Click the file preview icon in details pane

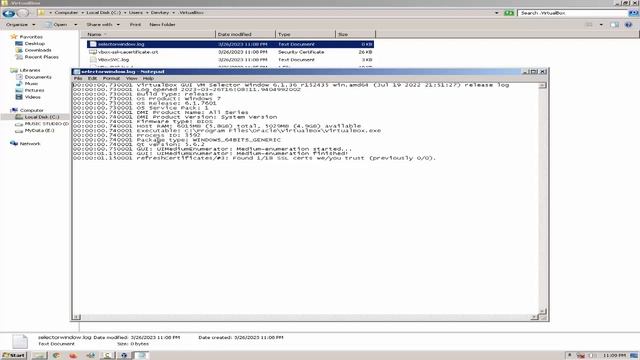[20, 341]
